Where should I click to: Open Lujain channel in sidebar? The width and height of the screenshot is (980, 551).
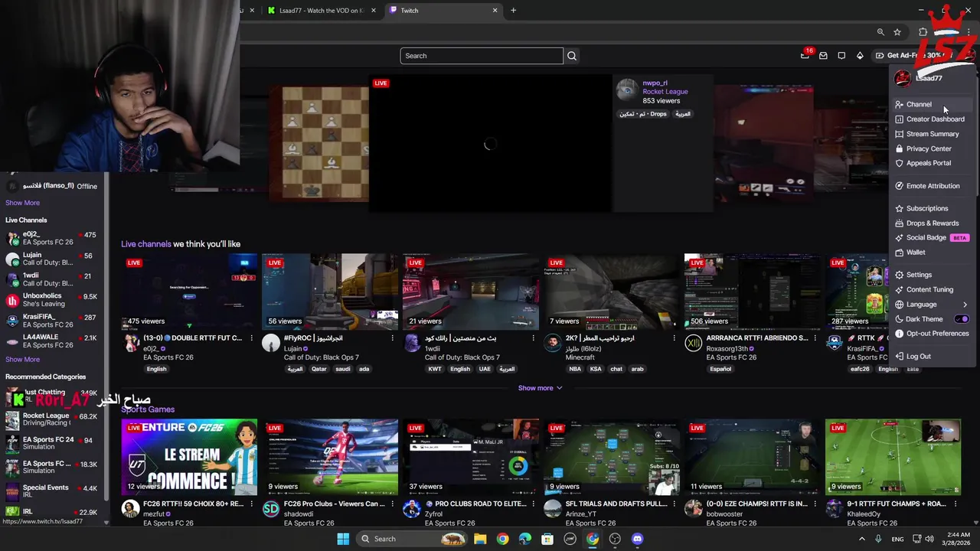pos(52,259)
